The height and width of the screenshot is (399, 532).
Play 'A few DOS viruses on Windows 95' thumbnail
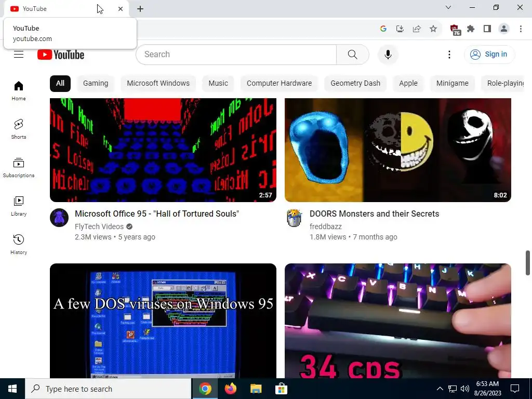[x=163, y=321]
